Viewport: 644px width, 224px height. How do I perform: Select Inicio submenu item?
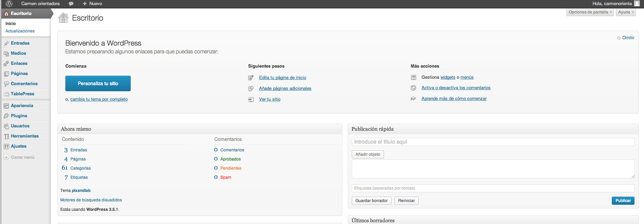[10, 24]
